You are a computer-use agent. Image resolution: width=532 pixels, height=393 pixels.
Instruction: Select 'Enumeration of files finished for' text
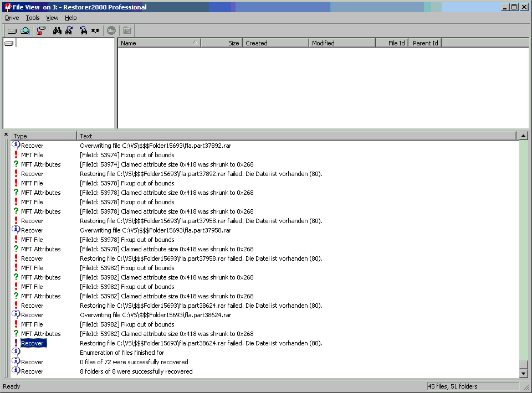pos(122,353)
